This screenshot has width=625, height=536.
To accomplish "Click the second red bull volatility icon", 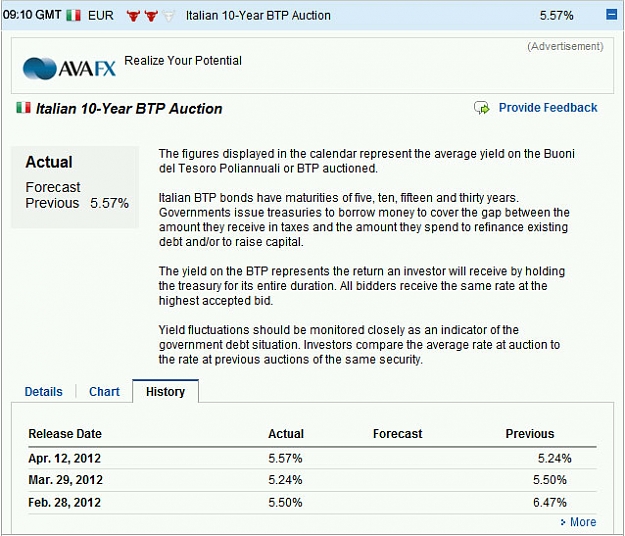I will 151,16.
